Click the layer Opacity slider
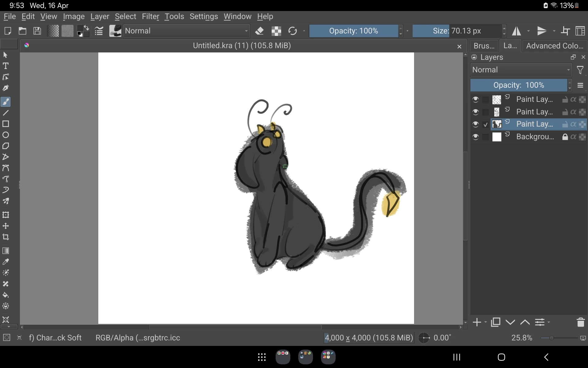This screenshot has width=588, height=368. (518, 85)
